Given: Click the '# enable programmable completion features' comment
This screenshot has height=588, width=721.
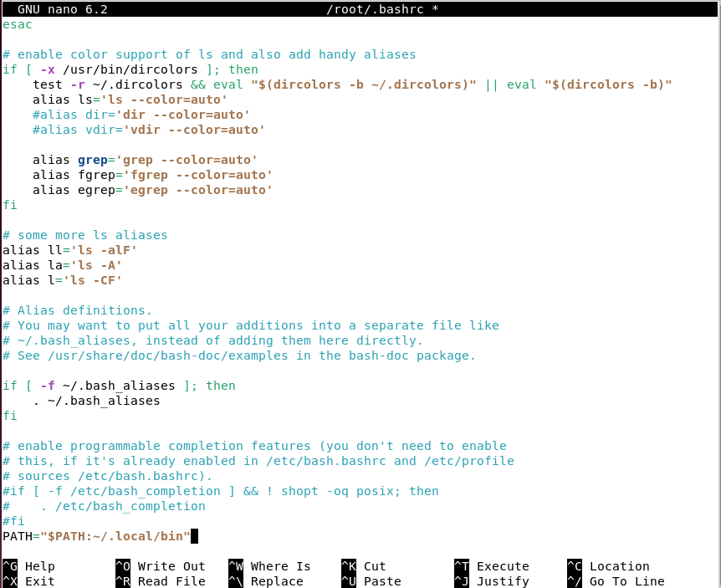Looking at the screenshot, I should click(x=254, y=446).
